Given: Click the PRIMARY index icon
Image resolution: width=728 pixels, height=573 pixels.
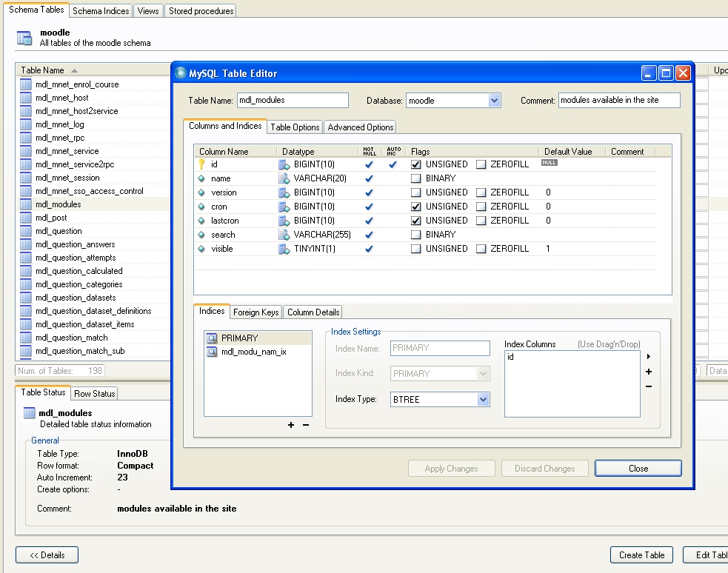Looking at the screenshot, I should pyautogui.click(x=212, y=338).
